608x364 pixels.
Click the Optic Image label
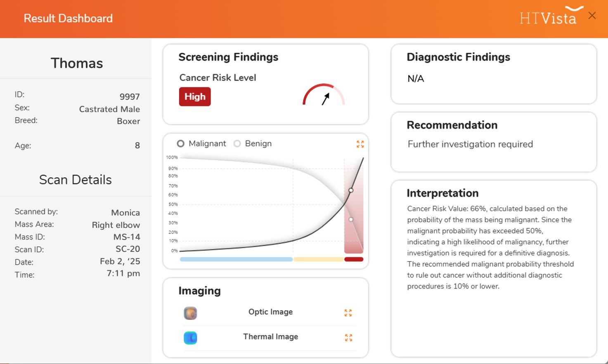pos(270,312)
